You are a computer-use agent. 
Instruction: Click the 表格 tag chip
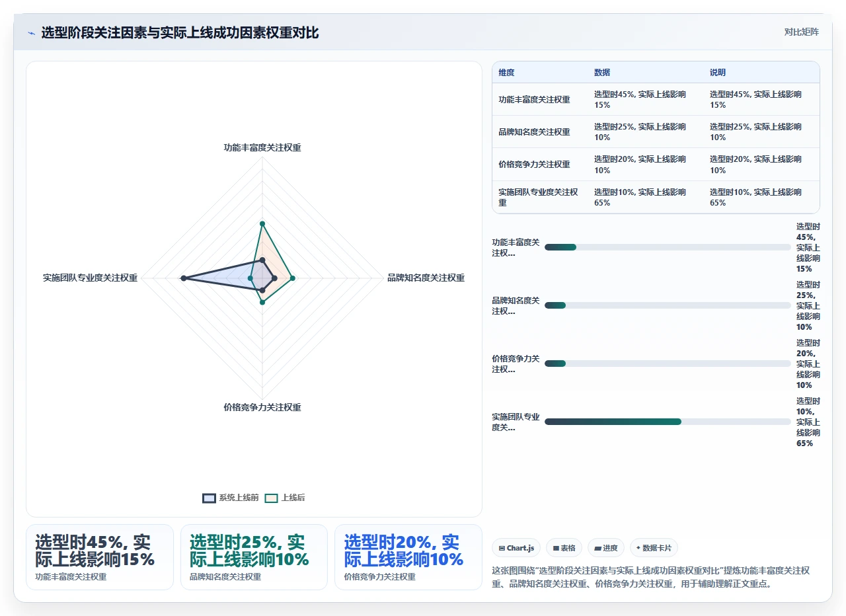pos(564,548)
